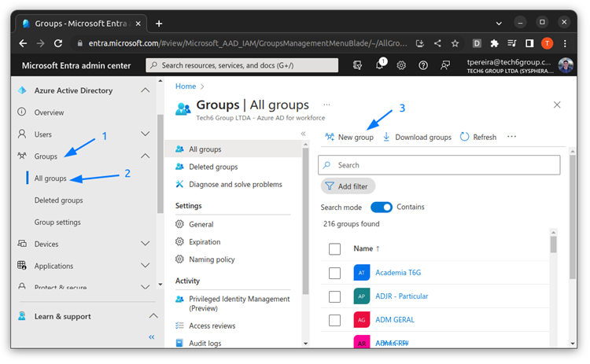Tick the ADM GERAL group checkbox
Viewport: 590px width, 364px height.
[x=334, y=320]
